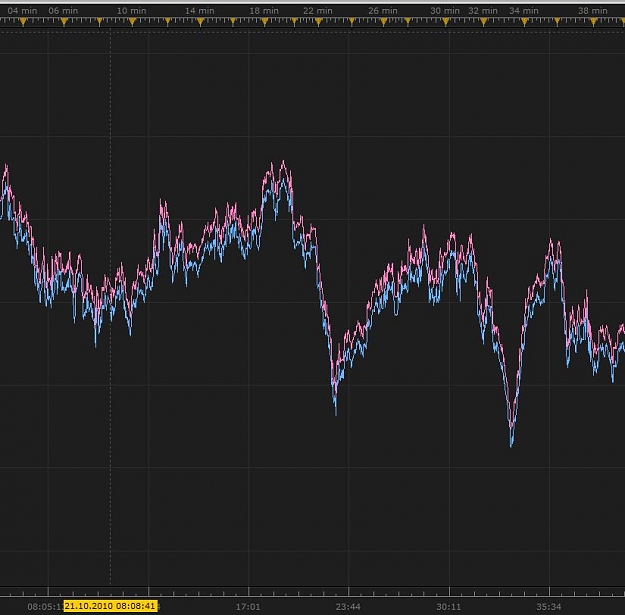Click the 38 min text label

point(593,11)
